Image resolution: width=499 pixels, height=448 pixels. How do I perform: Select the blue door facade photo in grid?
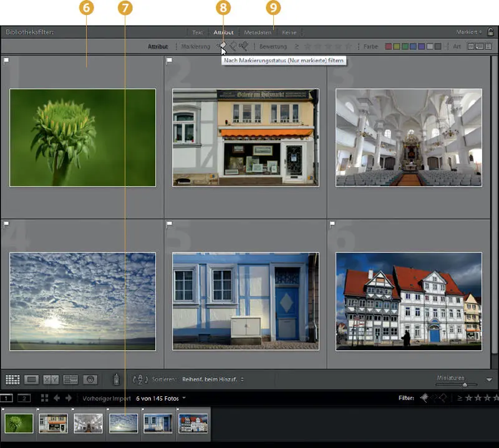[x=246, y=302]
